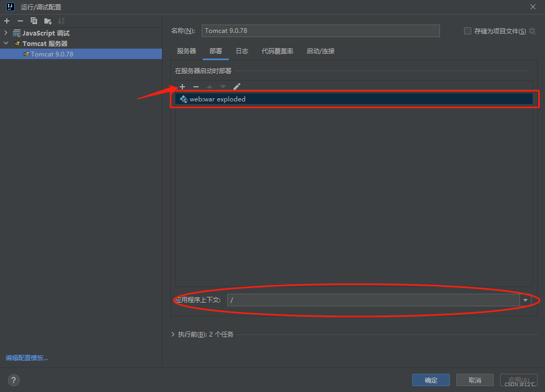Click the JavaScript debug icon in the tree
545x392 pixels.
point(17,33)
